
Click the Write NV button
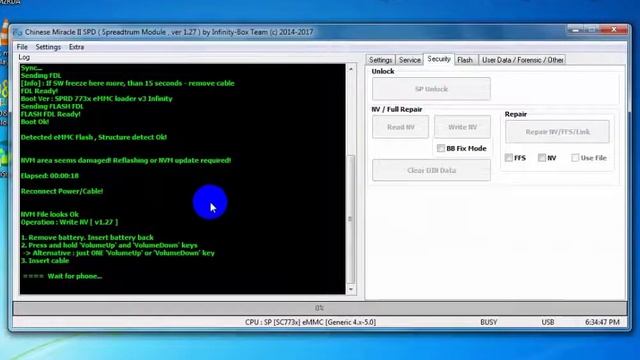462,127
